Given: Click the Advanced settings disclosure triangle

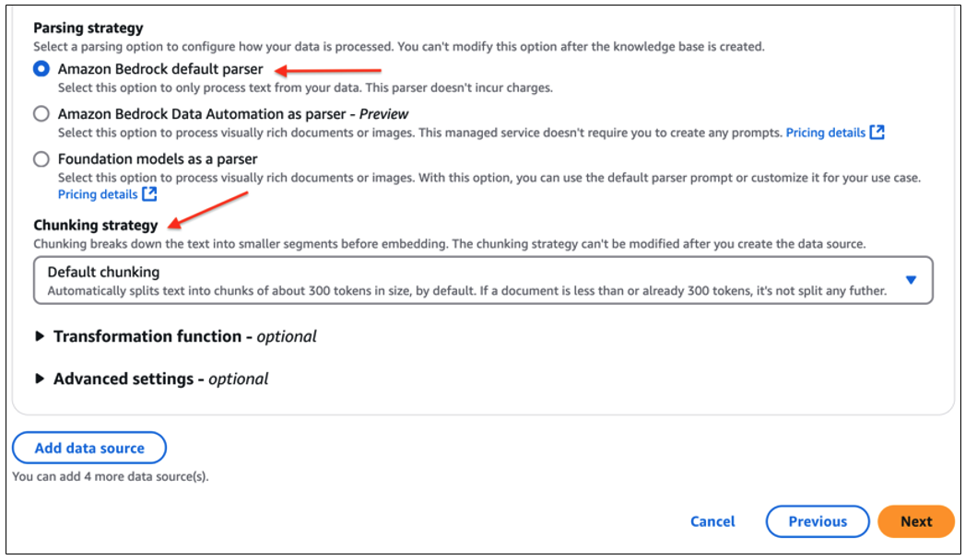Looking at the screenshot, I should point(40,379).
